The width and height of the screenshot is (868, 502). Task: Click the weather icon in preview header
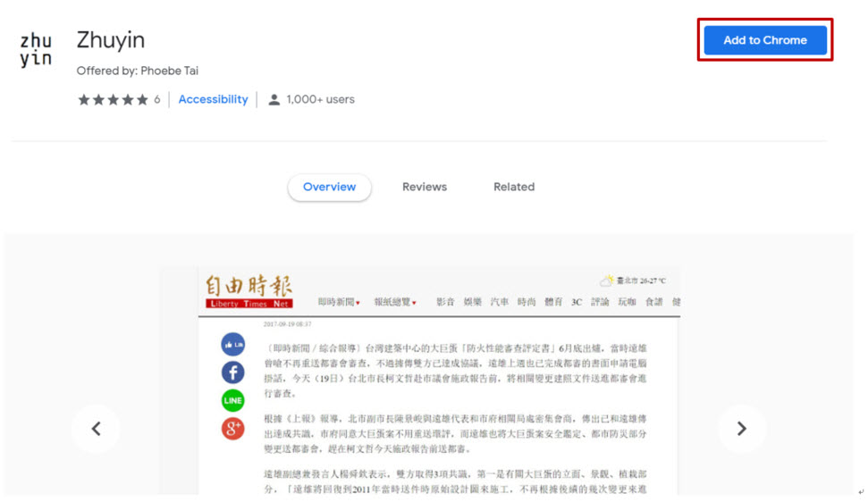tap(607, 280)
